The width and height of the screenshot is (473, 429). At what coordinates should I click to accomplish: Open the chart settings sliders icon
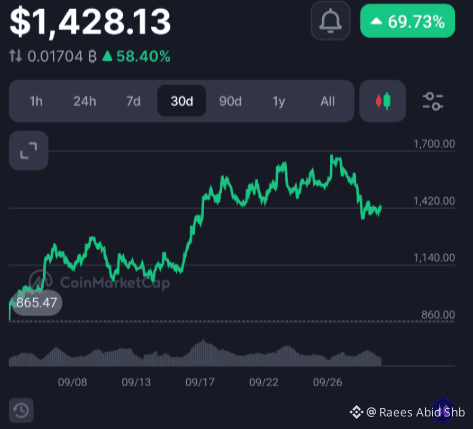(433, 101)
